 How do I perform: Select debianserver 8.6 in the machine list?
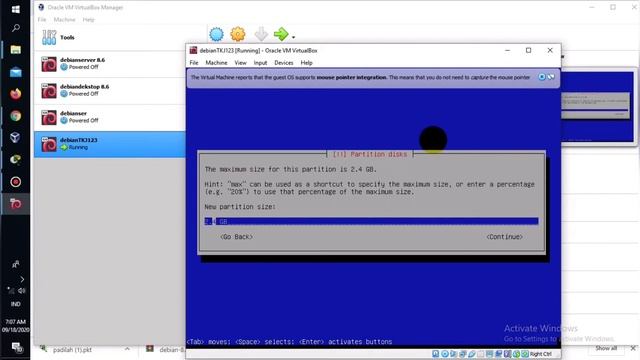109,64
